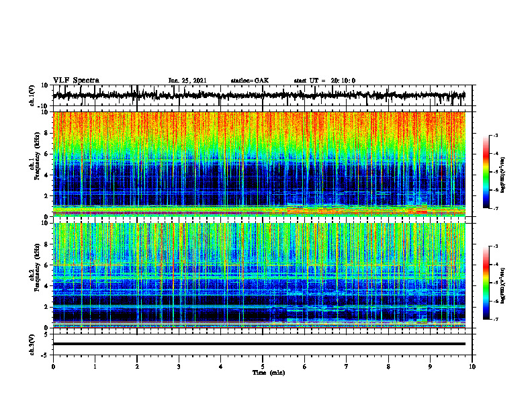Click time-axis tick label "1"
Image resolution: width=532 pixels, height=411 pixels.
click(95, 367)
